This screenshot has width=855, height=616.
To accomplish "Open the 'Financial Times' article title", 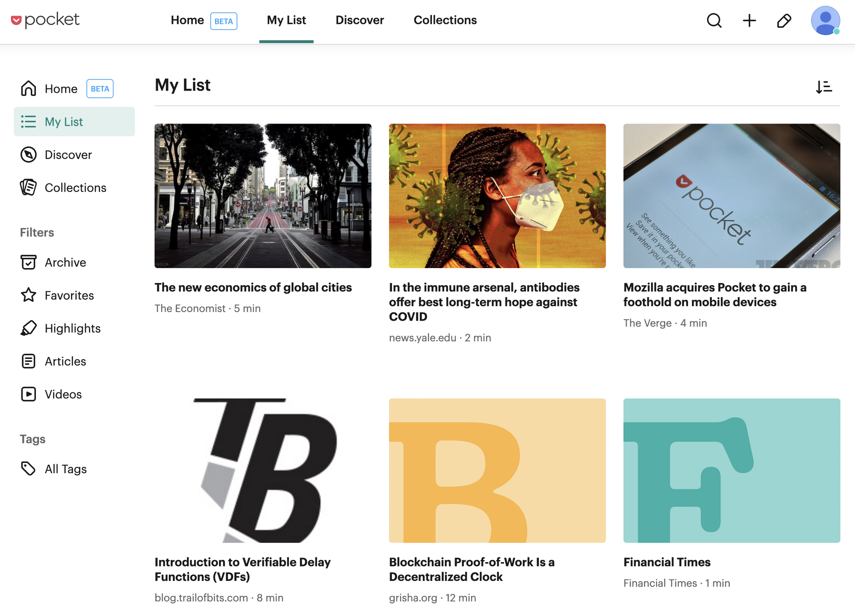I will (x=667, y=562).
